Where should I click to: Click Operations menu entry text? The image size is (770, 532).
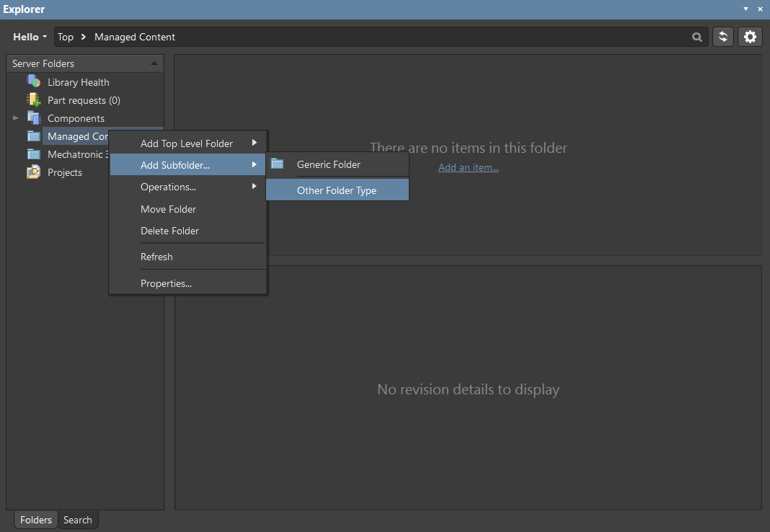coord(168,187)
